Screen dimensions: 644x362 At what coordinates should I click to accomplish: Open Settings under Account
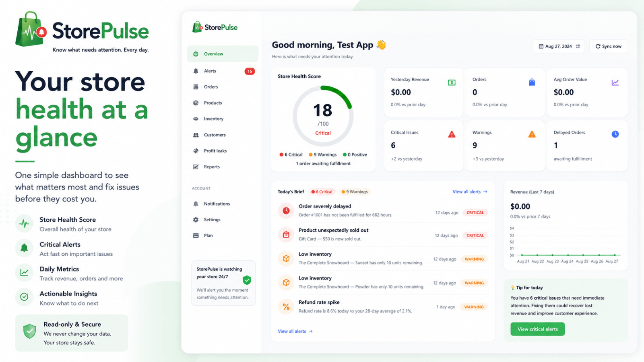[x=223, y=220]
